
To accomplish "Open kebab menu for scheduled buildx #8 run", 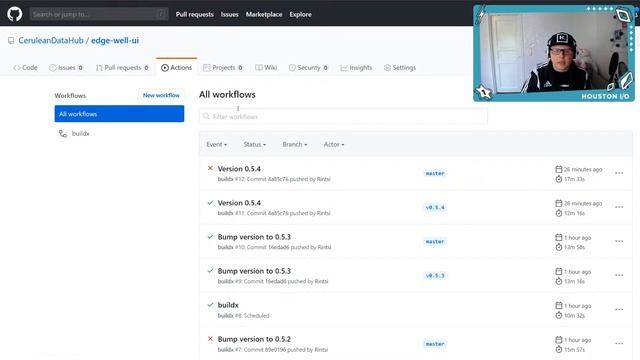I will pyautogui.click(x=619, y=309).
